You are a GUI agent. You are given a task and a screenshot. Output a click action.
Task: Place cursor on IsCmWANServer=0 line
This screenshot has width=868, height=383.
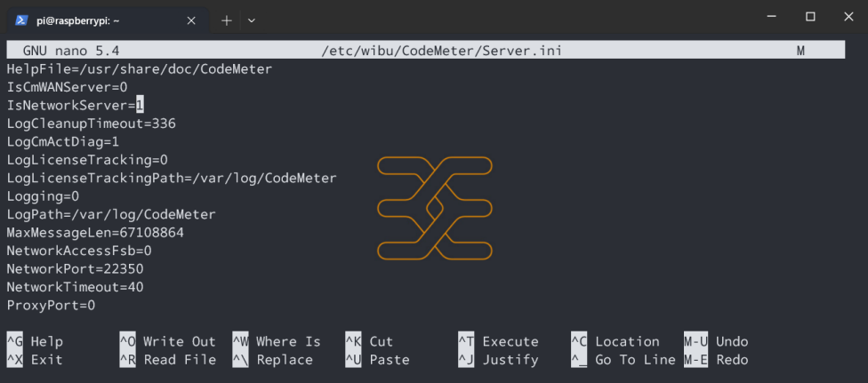[x=67, y=87]
